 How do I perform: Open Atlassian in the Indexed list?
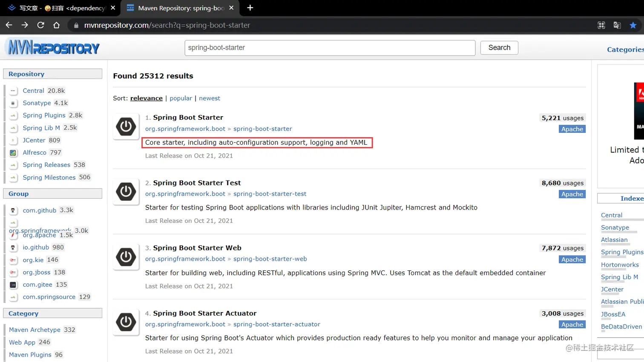click(x=614, y=240)
